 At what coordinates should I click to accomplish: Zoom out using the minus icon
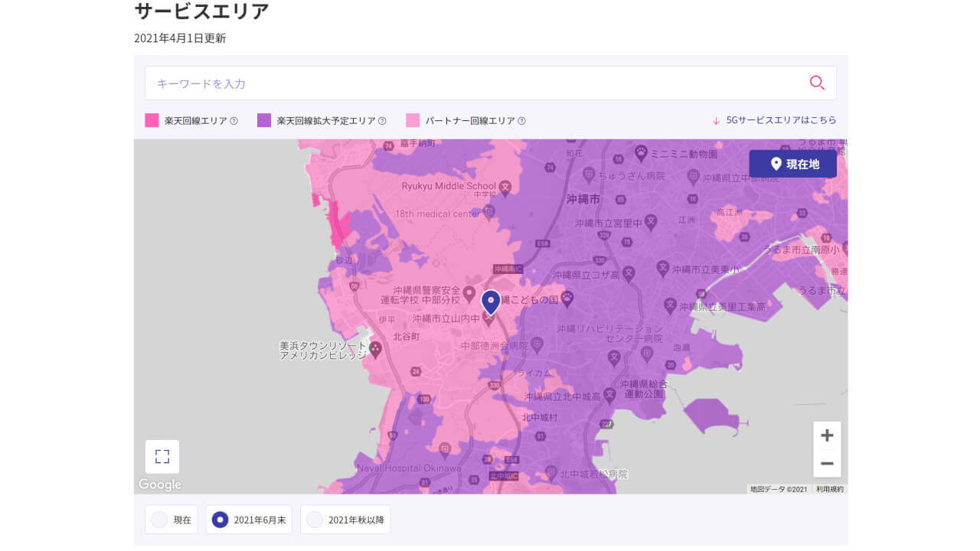click(x=827, y=464)
